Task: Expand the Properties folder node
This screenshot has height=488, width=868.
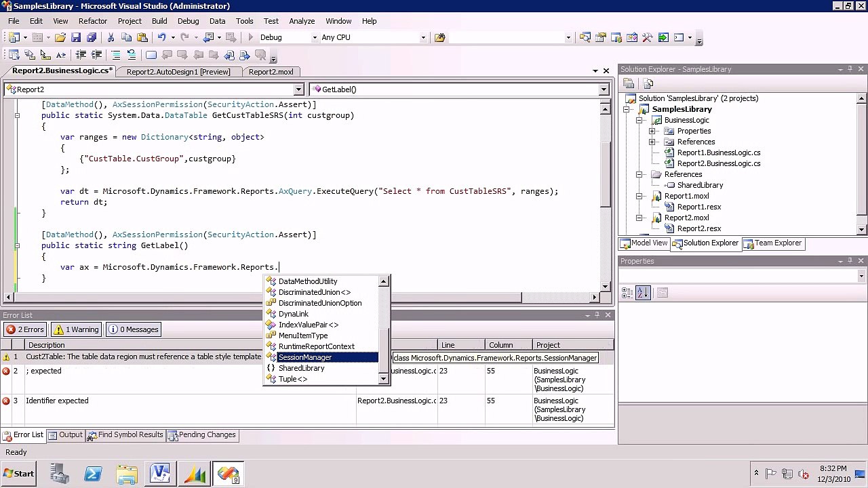Action: point(652,131)
